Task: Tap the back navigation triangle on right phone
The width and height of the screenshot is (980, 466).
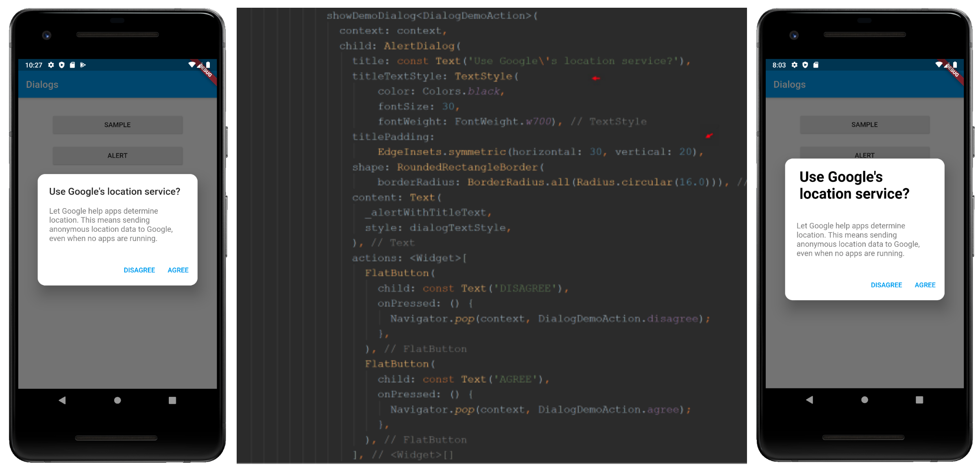Action: [x=810, y=400]
